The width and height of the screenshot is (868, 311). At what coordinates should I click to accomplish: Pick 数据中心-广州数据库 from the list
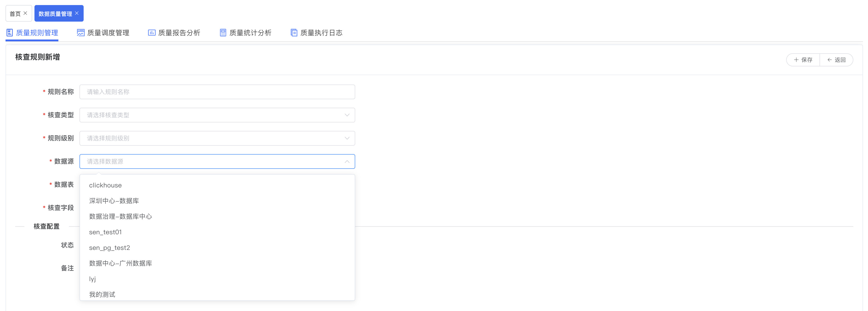[x=120, y=263]
